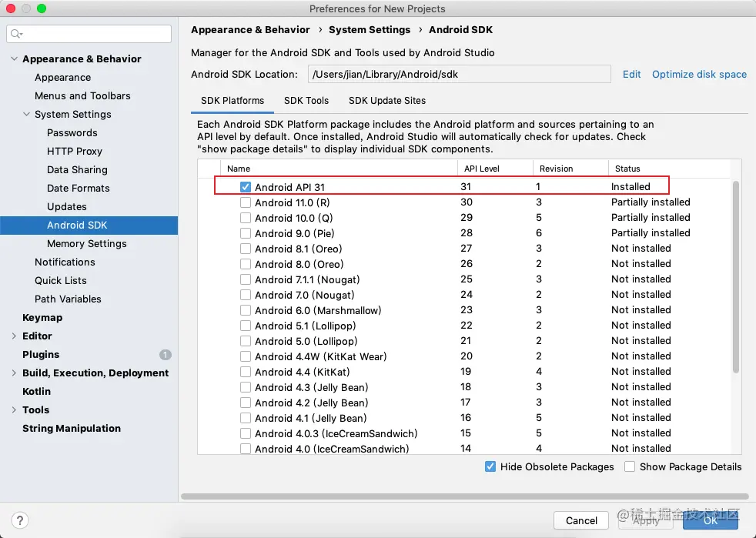Viewport: 756px width, 538px height.
Task: Sort by the Status column header
Action: pyautogui.click(x=669, y=169)
